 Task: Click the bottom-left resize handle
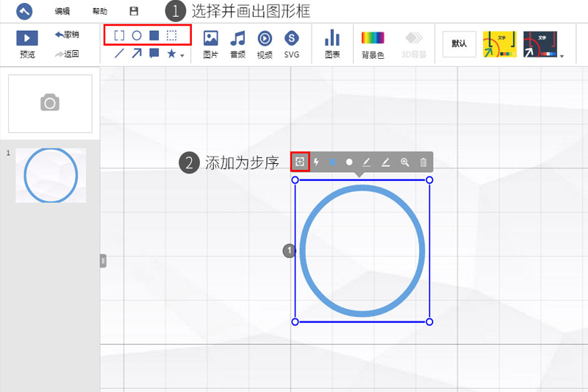click(295, 322)
